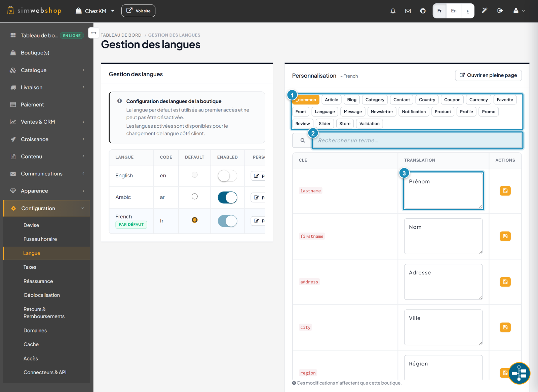Click the envelope messages icon in header
This screenshot has height=392, width=538.
[x=408, y=11]
